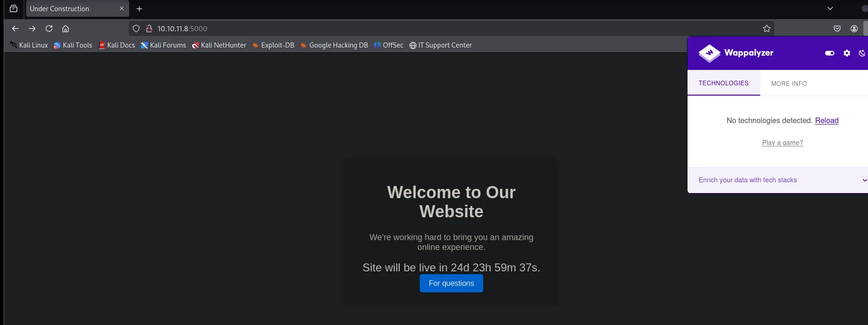
Task: Open the Kali Tools bookmark
Action: [x=73, y=45]
